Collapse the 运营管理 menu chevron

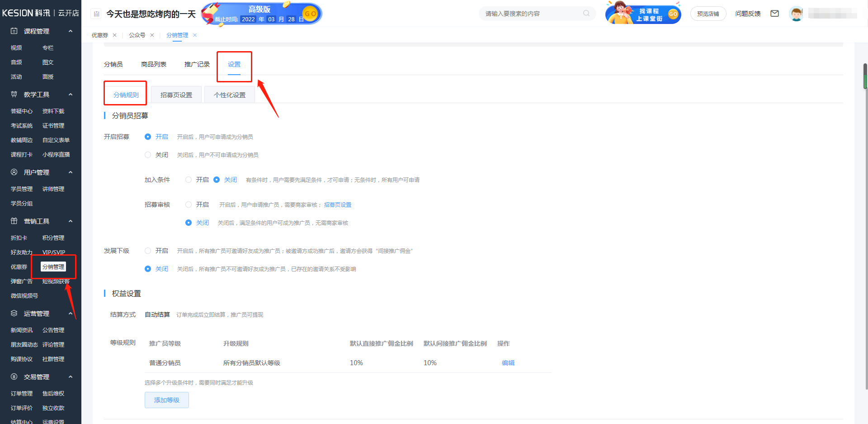pos(71,314)
